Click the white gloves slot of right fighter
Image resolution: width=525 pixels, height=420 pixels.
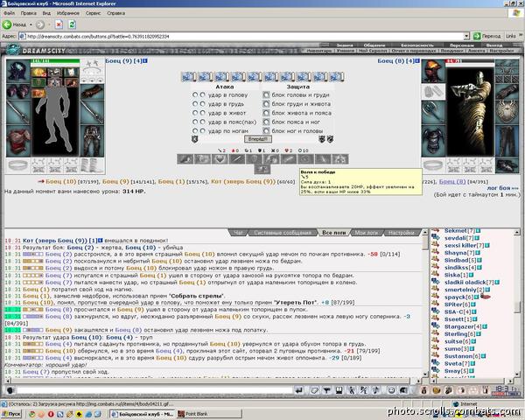433,91
